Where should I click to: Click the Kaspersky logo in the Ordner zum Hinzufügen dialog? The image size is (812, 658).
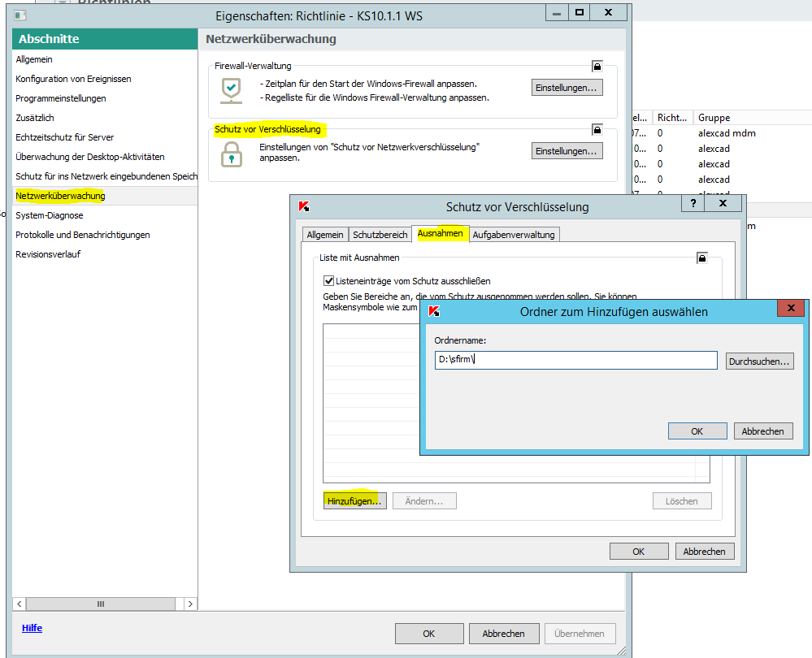tap(435, 312)
